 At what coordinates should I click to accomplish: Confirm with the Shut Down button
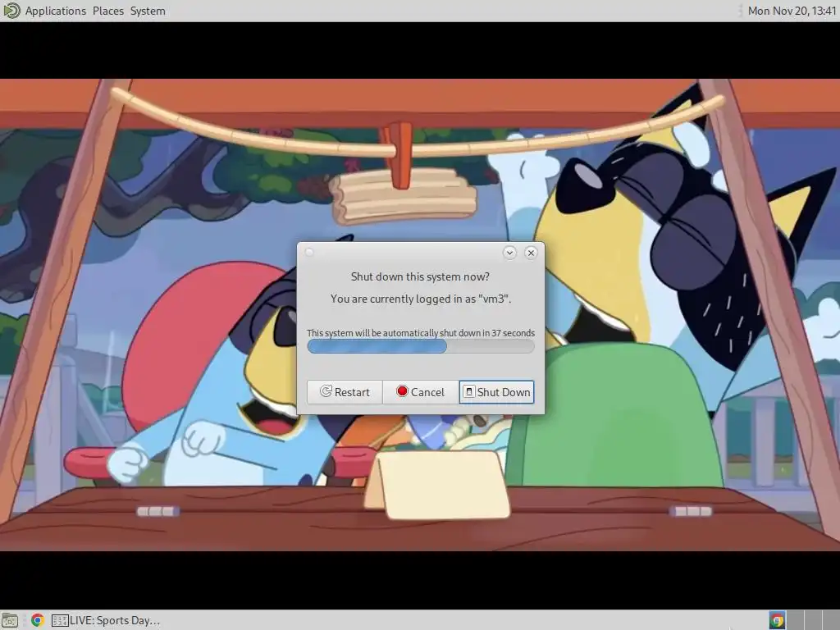(496, 392)
